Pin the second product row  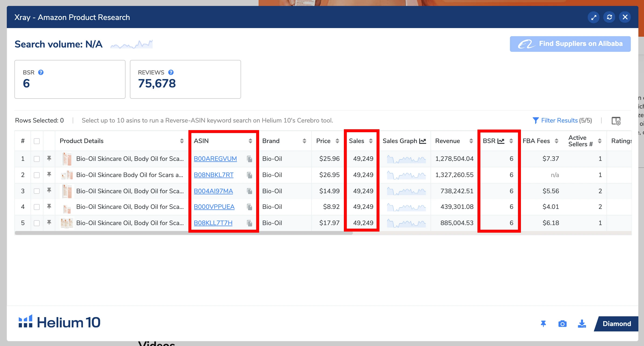pyautogui.click(x=49, y=175)
